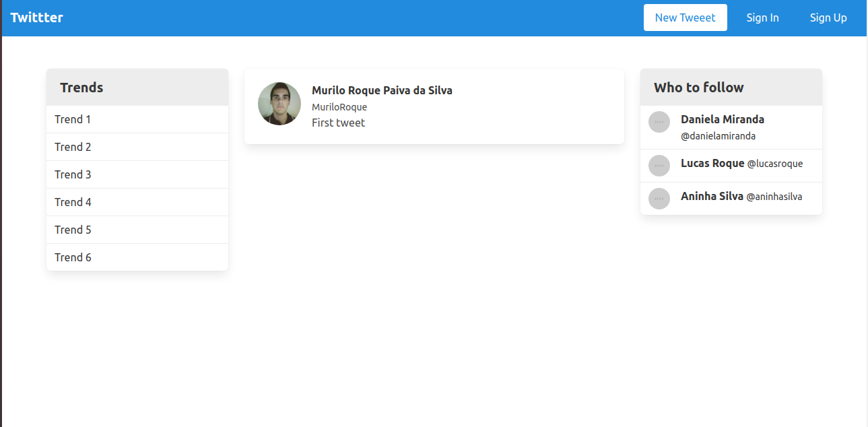Open Murilo Roque Paiva da Silva's name
This screenshot has width=868, height=427.
coord(382,90)
